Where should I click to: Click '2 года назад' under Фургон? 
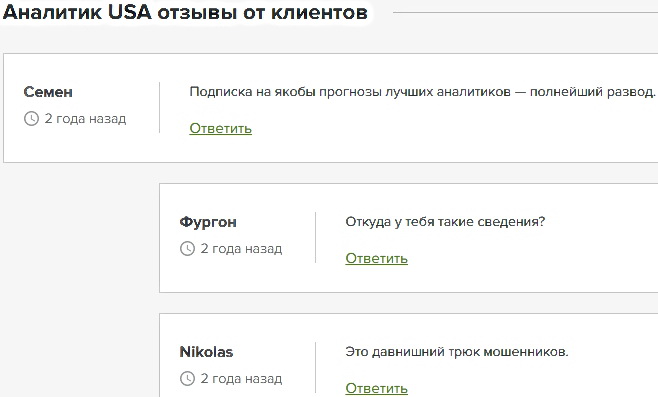(241, 249)
